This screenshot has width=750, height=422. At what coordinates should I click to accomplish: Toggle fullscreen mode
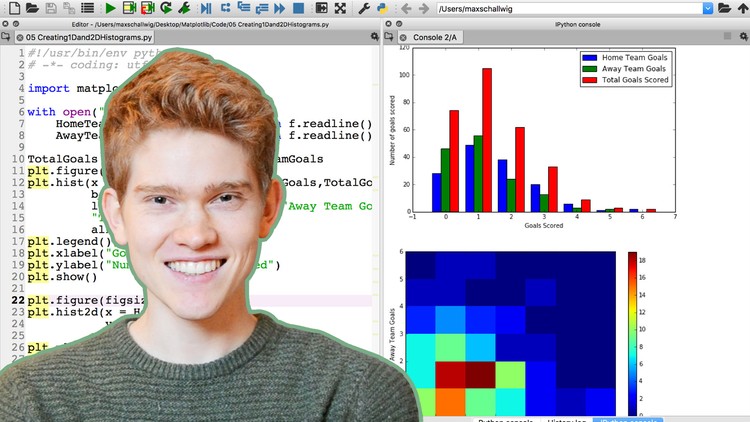340,8
